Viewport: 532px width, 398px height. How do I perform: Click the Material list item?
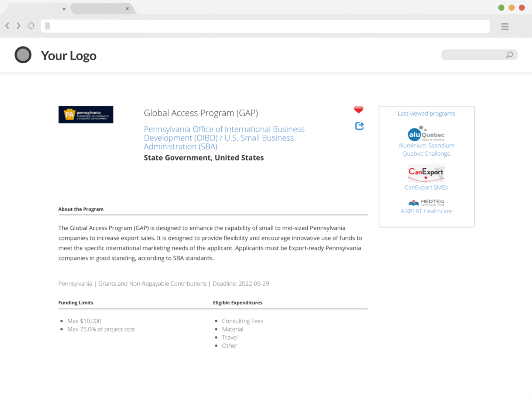click(x=233, y=329)
